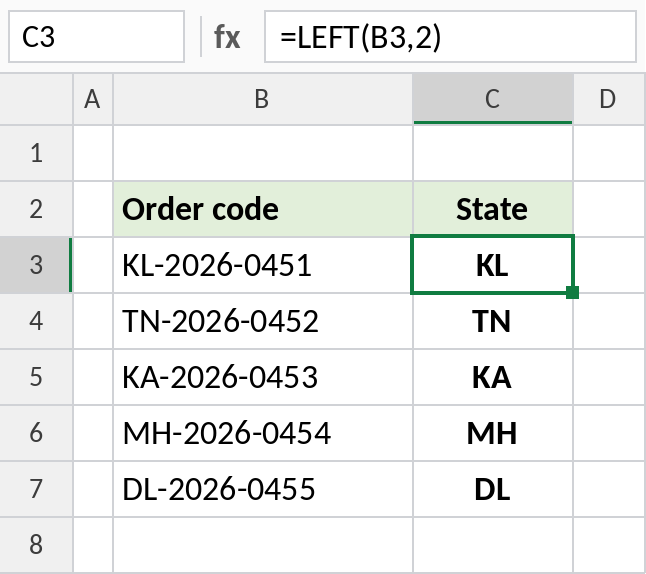Select column B header
Screen dimensions: 646x574
click(262, 99)
